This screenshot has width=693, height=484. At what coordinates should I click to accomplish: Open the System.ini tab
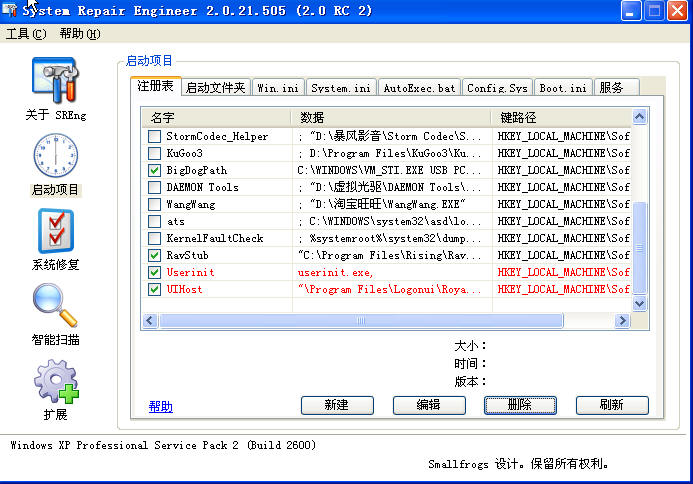341,88
